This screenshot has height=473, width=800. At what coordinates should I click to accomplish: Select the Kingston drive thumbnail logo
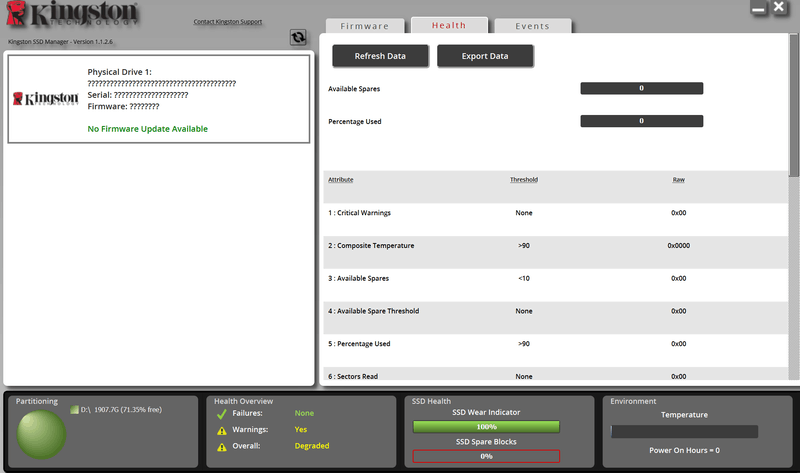[x=46, y=98]
